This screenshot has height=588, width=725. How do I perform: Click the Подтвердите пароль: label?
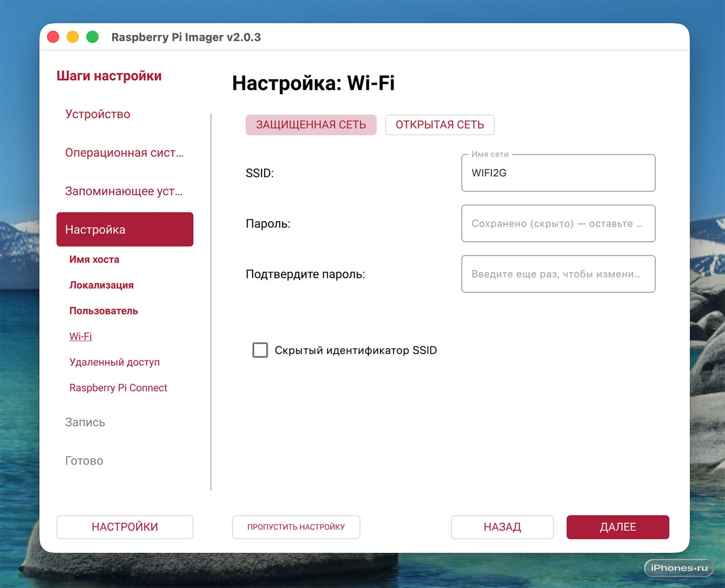[305, 274]
